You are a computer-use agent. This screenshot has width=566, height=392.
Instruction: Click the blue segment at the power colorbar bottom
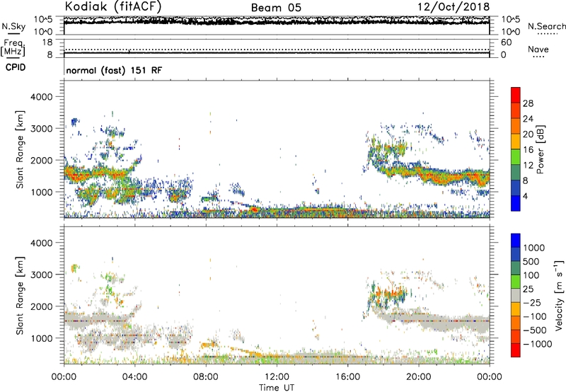click(516, 203)
